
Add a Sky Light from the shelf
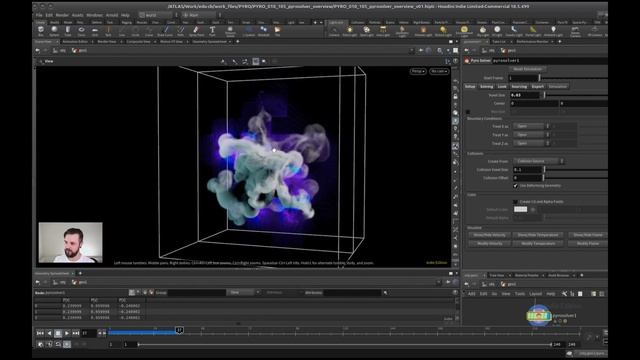pos(483,31)
